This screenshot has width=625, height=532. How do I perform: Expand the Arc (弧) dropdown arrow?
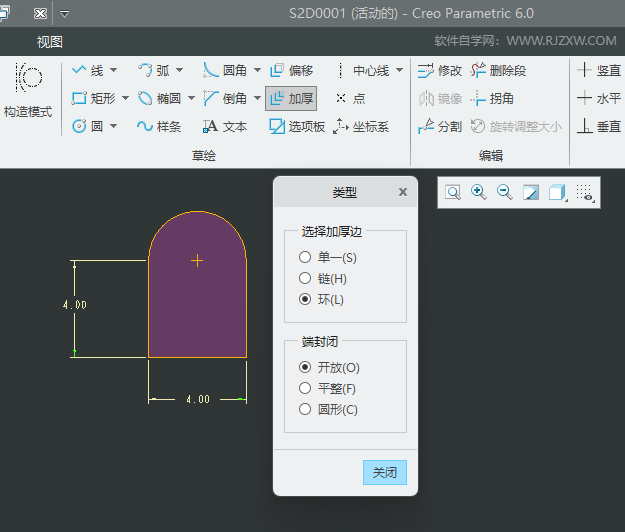(180, 71)
